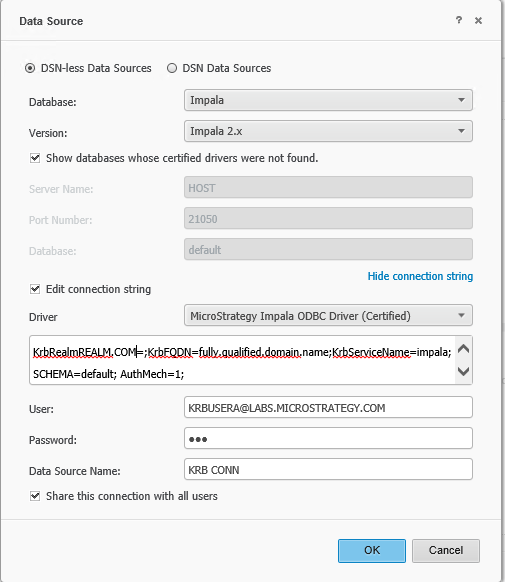This screenshot has height=582, width=505.
Task: Confirm with the OK button
Action: pos(371,551)
